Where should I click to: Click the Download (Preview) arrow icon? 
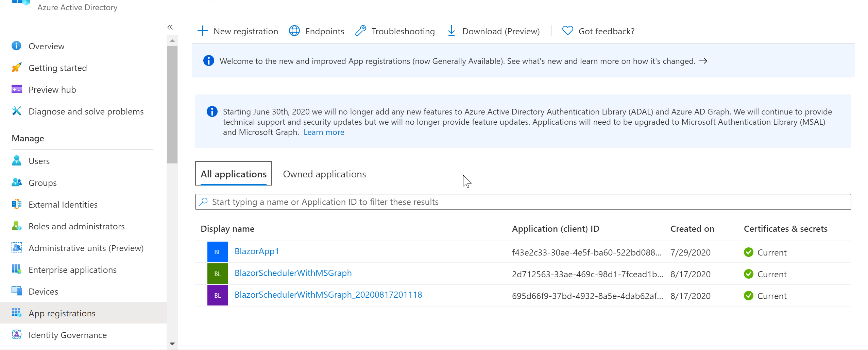[x=452, y=31]
